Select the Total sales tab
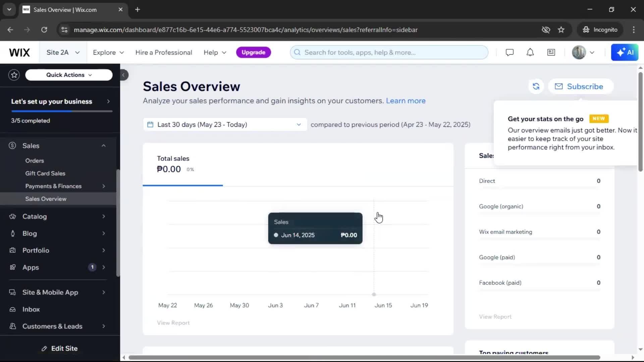644x362 pixels. tap(182, 164)
